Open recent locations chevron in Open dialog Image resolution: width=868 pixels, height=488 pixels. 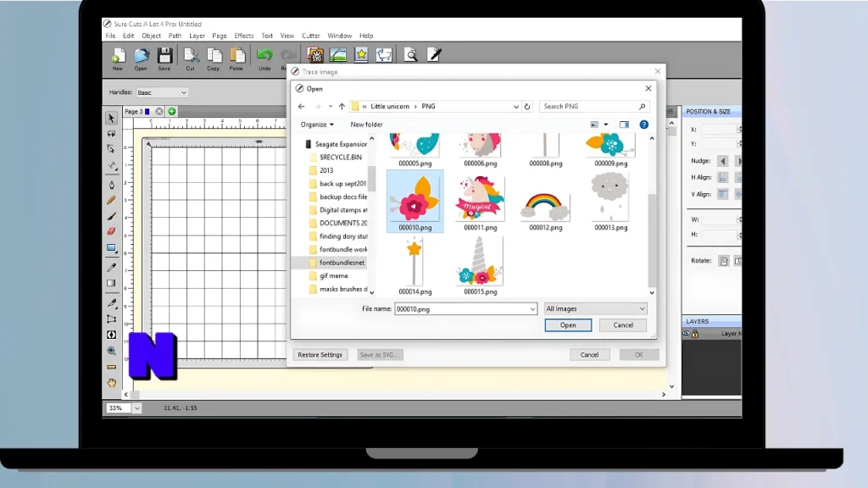pyautogui.click(x=331, y=106)
